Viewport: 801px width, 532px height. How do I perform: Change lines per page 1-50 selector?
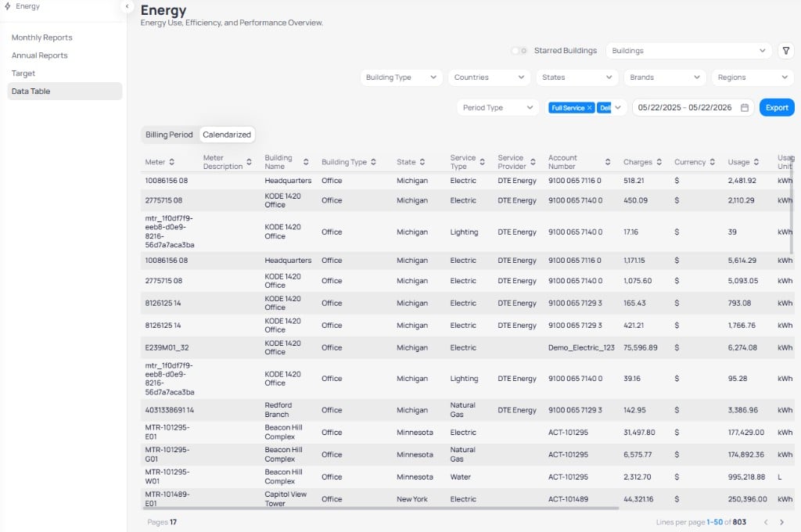(714, 523)
